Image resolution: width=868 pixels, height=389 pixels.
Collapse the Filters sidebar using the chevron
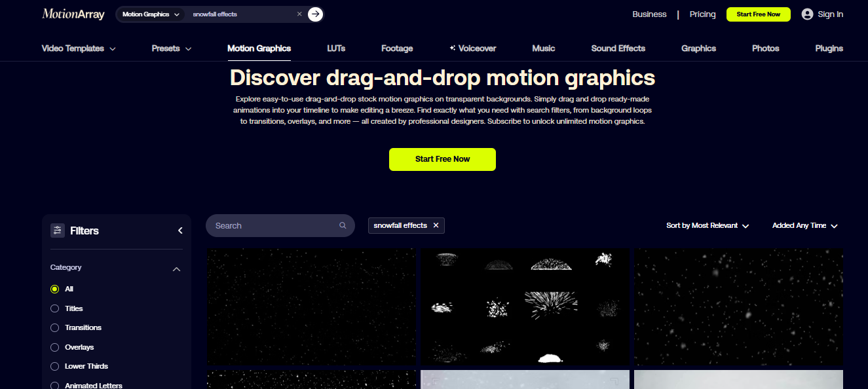click(180, 231)
